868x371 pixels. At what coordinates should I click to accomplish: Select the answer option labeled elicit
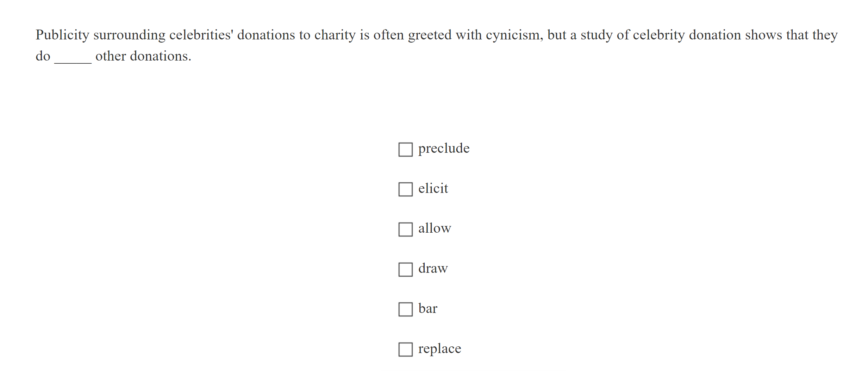point(405,190)
